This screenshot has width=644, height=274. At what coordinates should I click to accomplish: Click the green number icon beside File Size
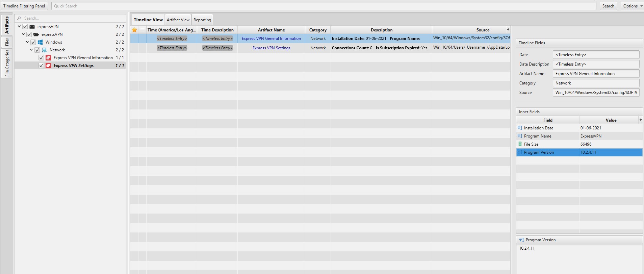pos(520,144)
